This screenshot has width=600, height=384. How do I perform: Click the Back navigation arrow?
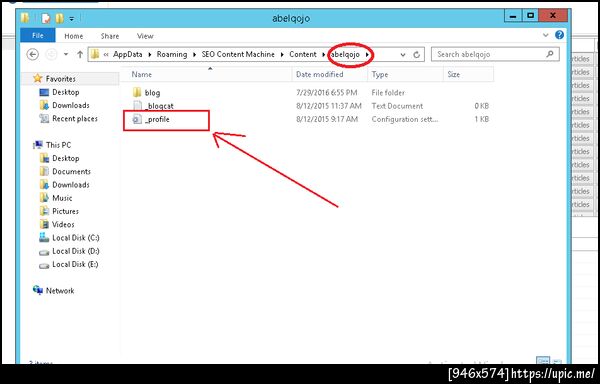tap(33, 54)
